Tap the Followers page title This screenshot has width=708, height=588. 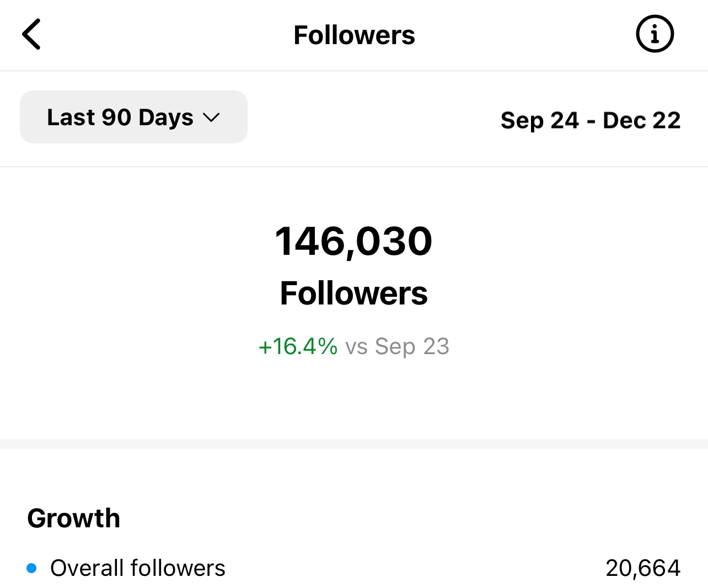(x=354, y=35)
